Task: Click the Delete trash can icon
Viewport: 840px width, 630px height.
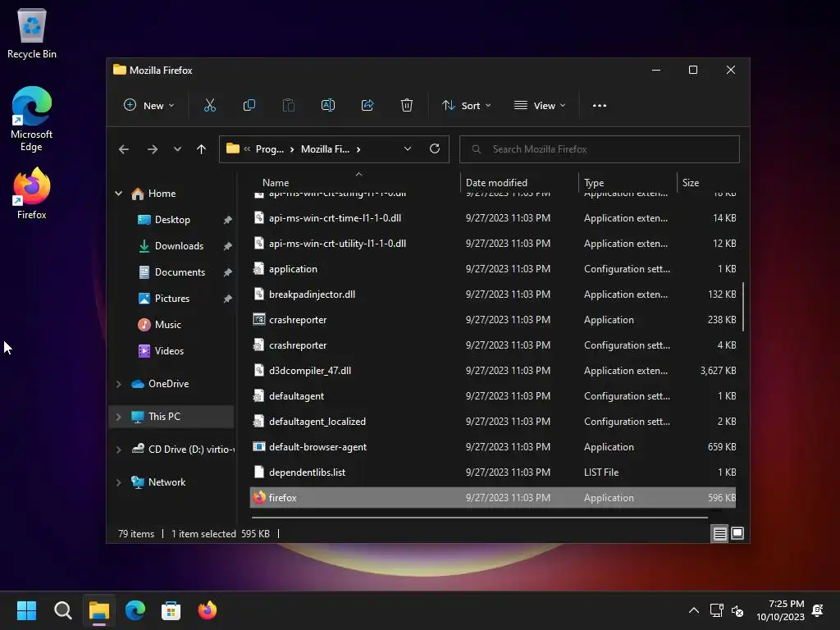Action: pyautogui.click(x=407, y=106)
